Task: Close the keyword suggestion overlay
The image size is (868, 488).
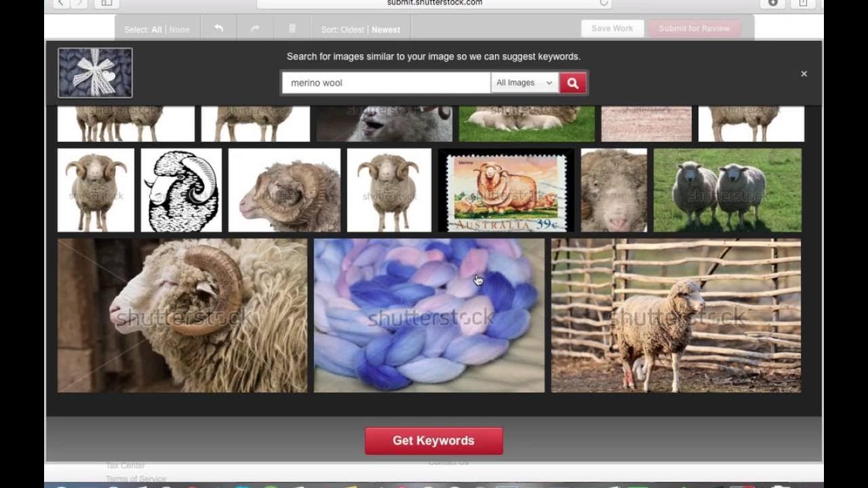Action: 804,74
